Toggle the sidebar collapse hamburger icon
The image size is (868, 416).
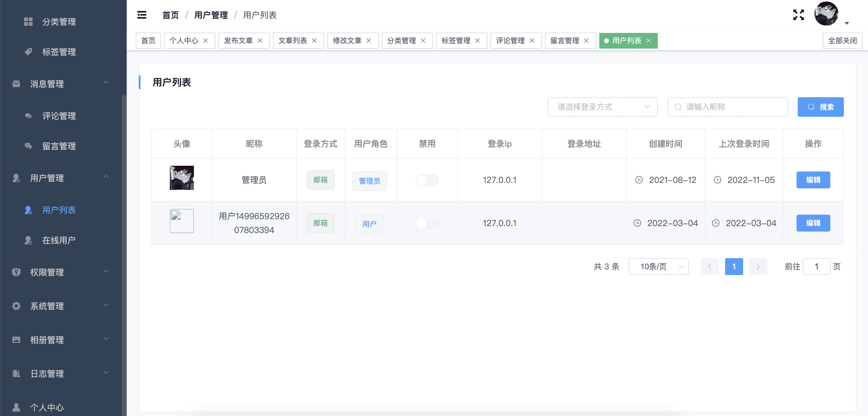tap(141, 15)
